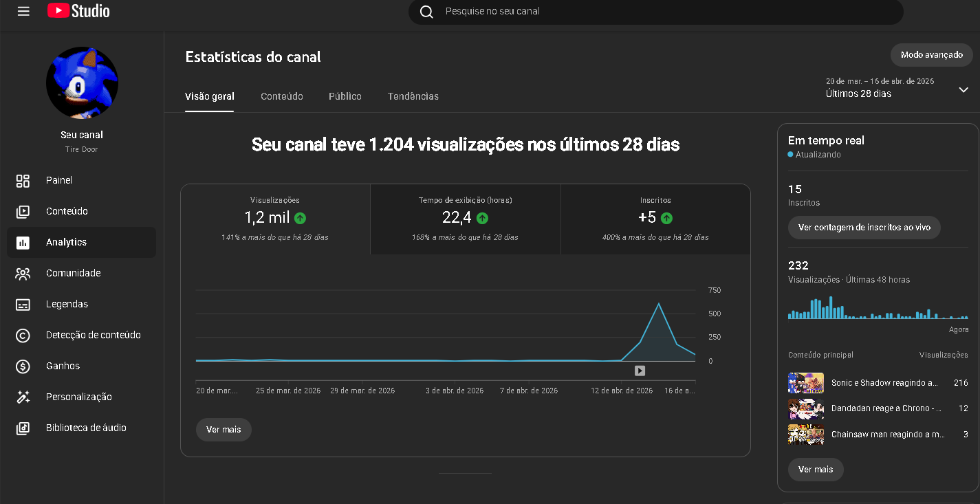This screenshot has width=980, height=504.
Task: Click the video publish marker under the chart
Action: click(x=640, y=371)
